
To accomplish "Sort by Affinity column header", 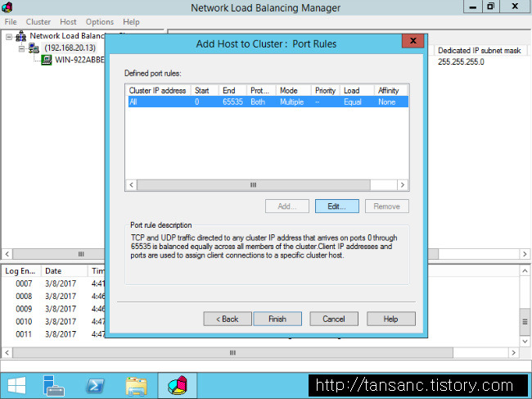I will pos(391,91).
